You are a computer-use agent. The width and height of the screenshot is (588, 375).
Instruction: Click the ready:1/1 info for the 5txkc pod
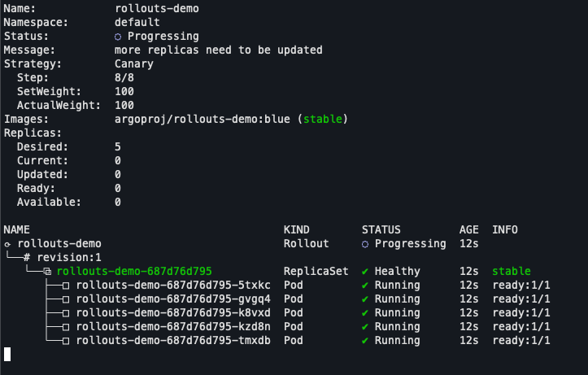(x=521, y=285)
